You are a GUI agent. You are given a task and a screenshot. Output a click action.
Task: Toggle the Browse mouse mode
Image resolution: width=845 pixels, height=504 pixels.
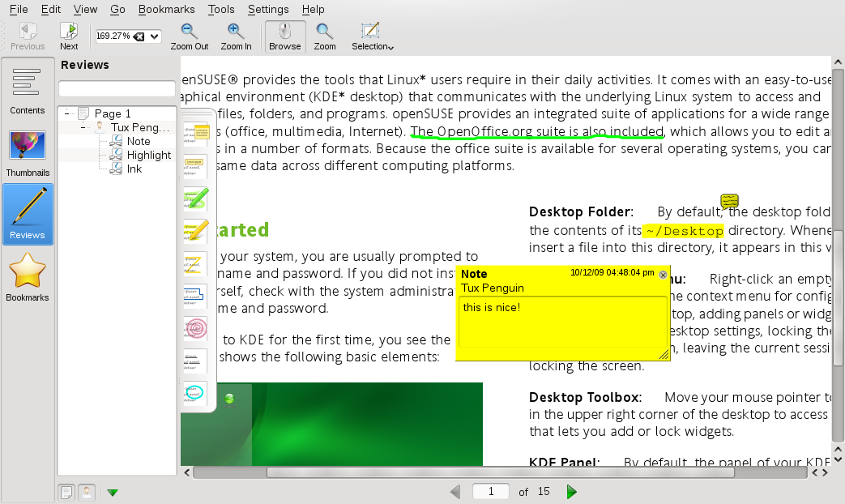284,36
